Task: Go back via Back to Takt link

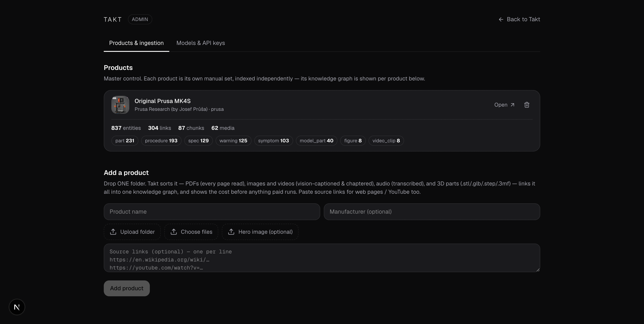Action: (x=519, y=19)
